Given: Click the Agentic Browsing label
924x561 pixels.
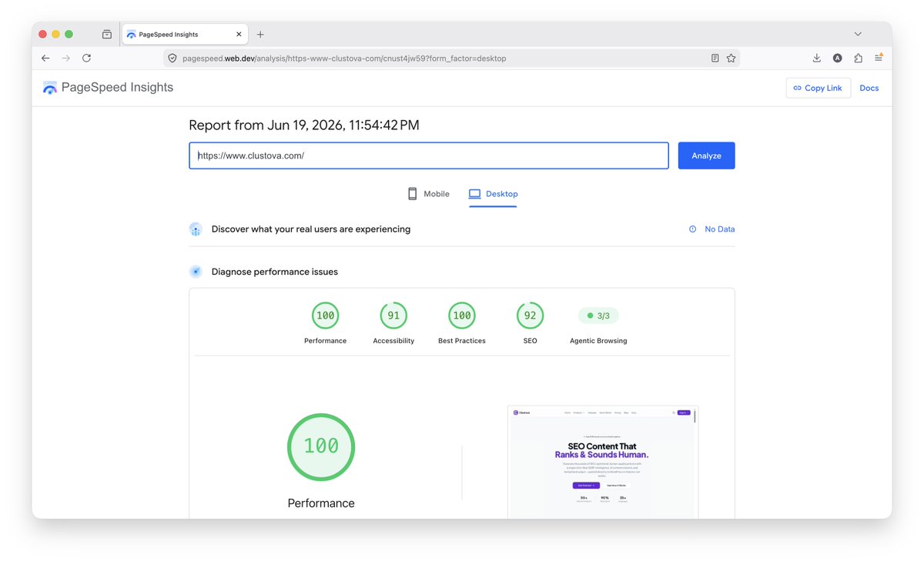Looking at the screenshot, I should coord(598,341).
